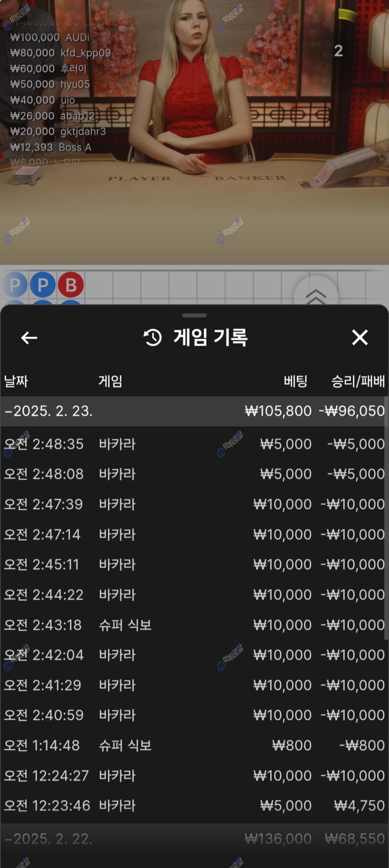The width and height of the screenshot is (389, 868).
Task: Select gktjdahr3 ₩20,000 bettor entry
Action: tap(58, 131)
